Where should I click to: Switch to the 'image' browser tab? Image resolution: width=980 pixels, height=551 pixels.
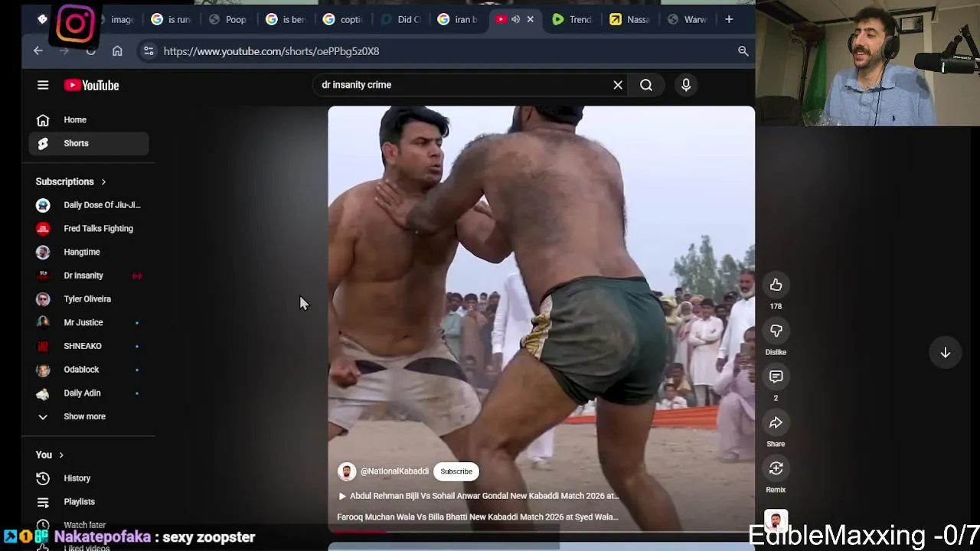[115, 20]
